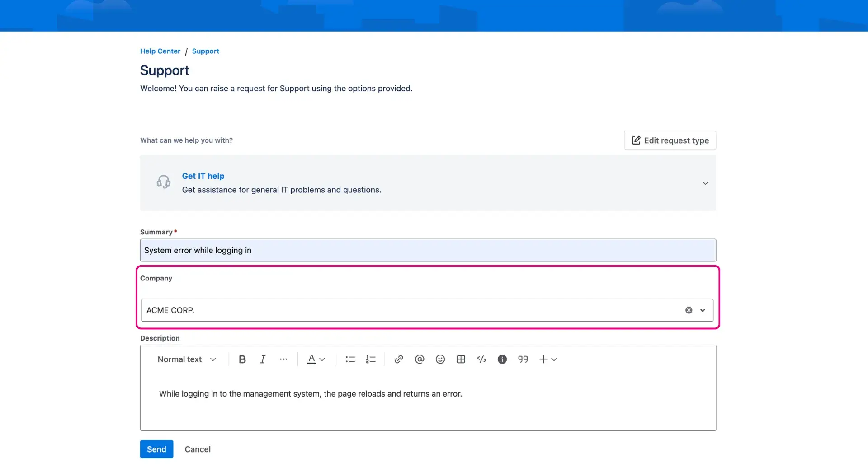
Task: Insert a numbered list in the description
Action: point(371,359)
